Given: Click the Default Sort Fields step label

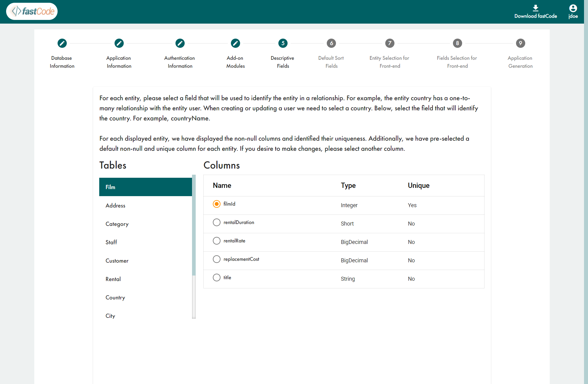Looking at the screenshot, I should click(331, 62).
